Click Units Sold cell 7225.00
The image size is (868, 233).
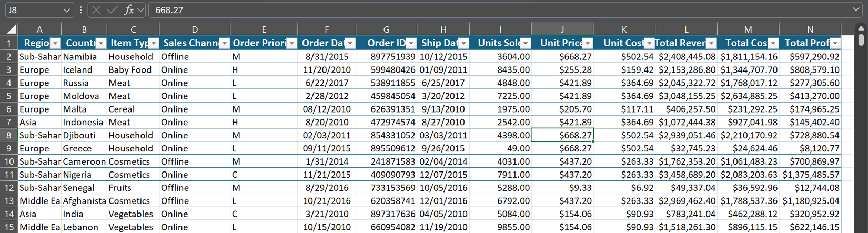[x=500, y=96]
